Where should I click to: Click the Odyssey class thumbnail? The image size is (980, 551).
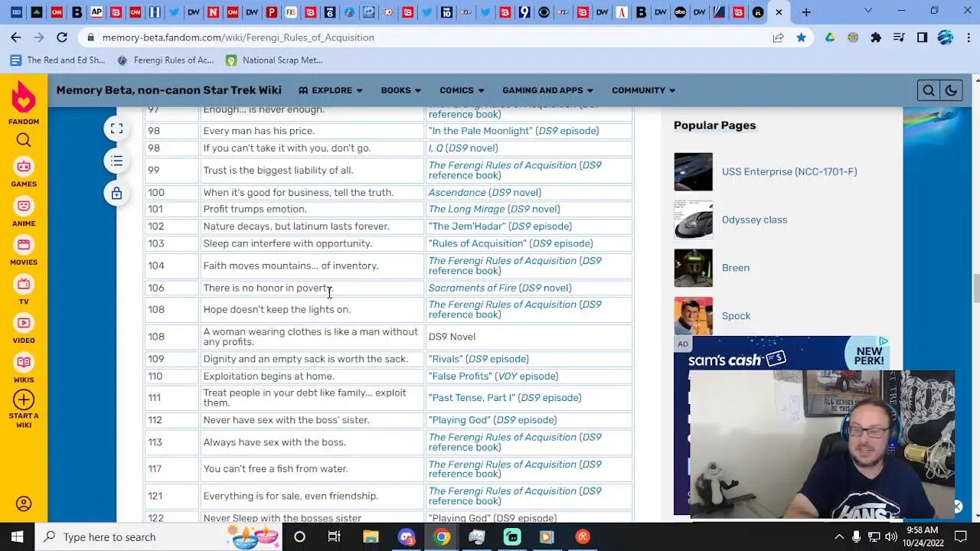tap(693, 220)
